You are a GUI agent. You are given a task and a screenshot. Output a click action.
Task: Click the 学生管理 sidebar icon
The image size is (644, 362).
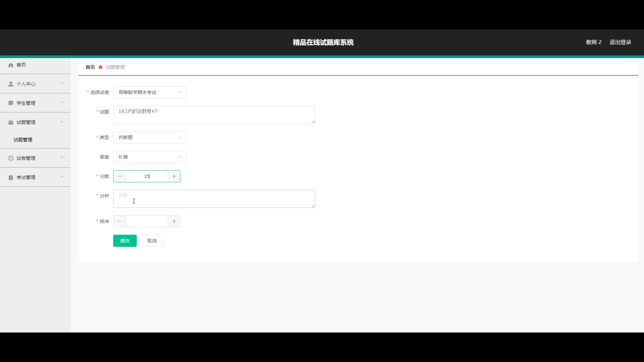(11, 103)
